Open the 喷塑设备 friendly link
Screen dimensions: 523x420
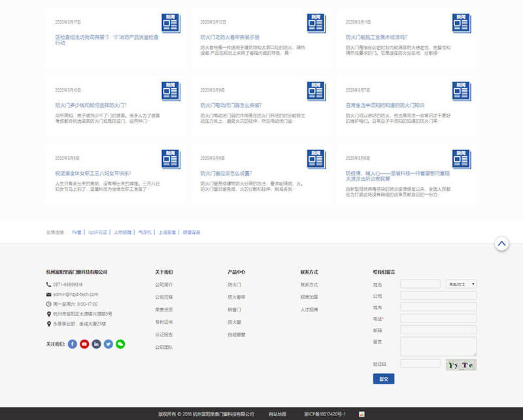[x=192, y=233]
